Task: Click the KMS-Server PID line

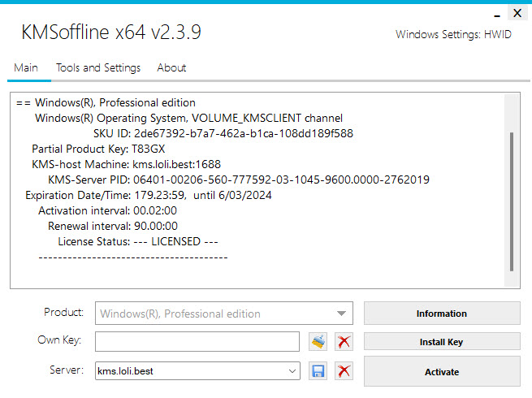Action: [x=239, y=180]
